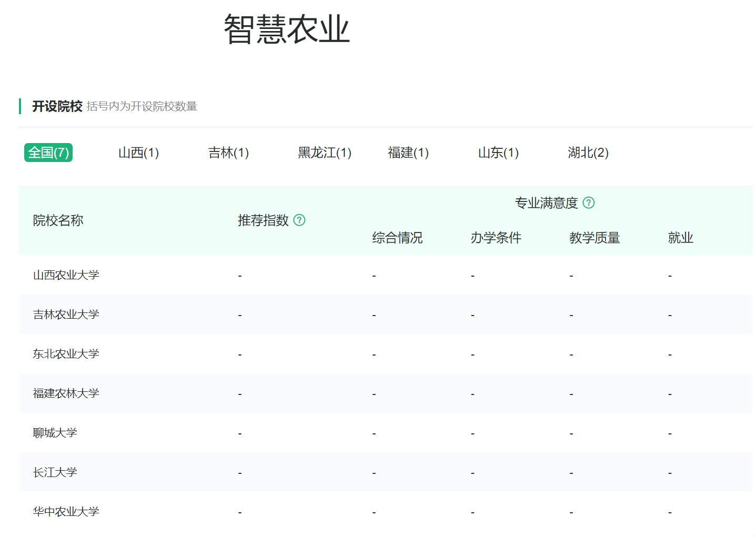
Task: Open the 东北农业大学 page
Action: tap(66, 353)
